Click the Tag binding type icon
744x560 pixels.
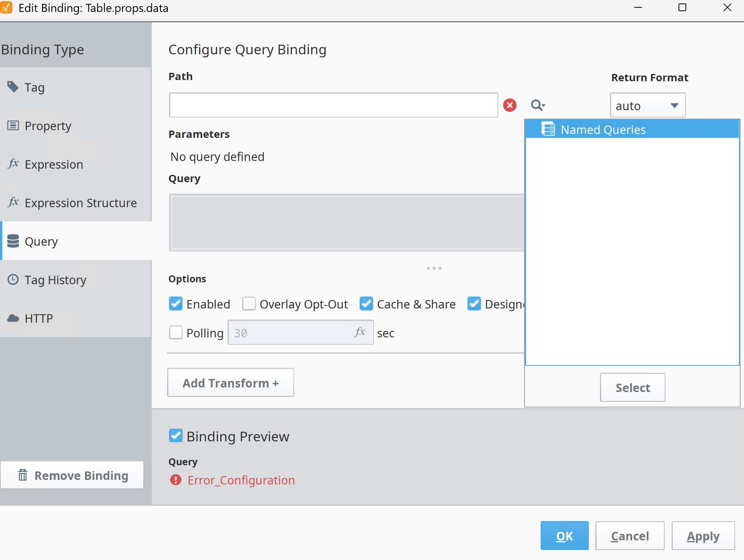pyautogui.click(x=13, y=87)
